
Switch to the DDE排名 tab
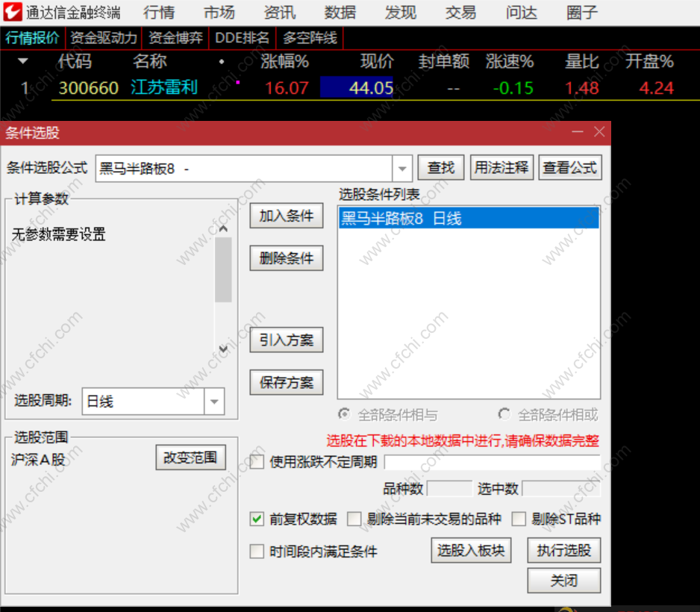click(x=243, y=38)
